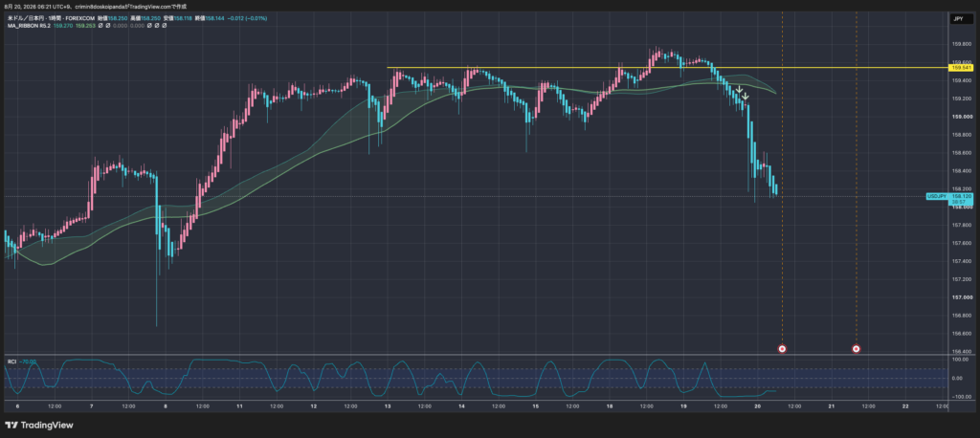This screenshot has width=980, height=438.
Task: Click the MA_RIBBON value 159.253
Action: pos(84,26)
